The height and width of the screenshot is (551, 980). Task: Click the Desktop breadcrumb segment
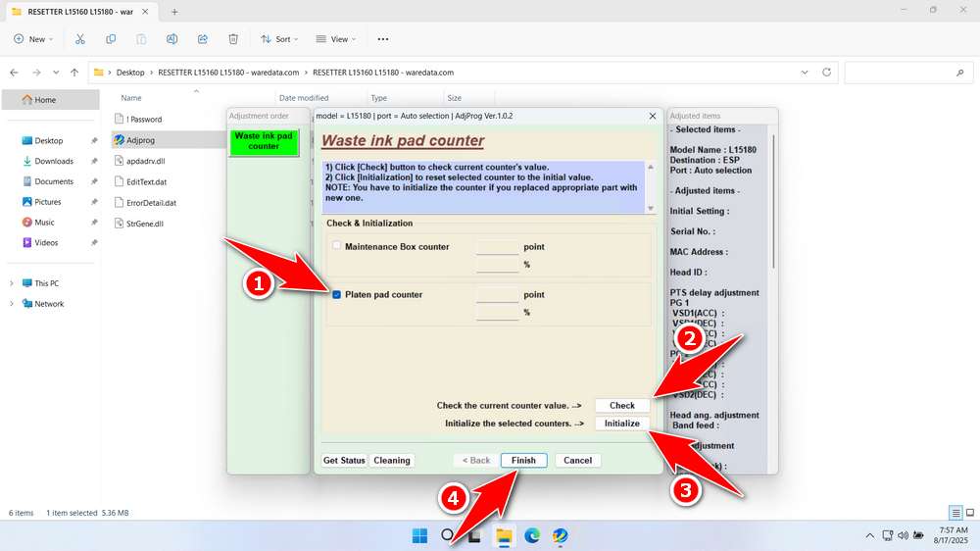[130, 73]
